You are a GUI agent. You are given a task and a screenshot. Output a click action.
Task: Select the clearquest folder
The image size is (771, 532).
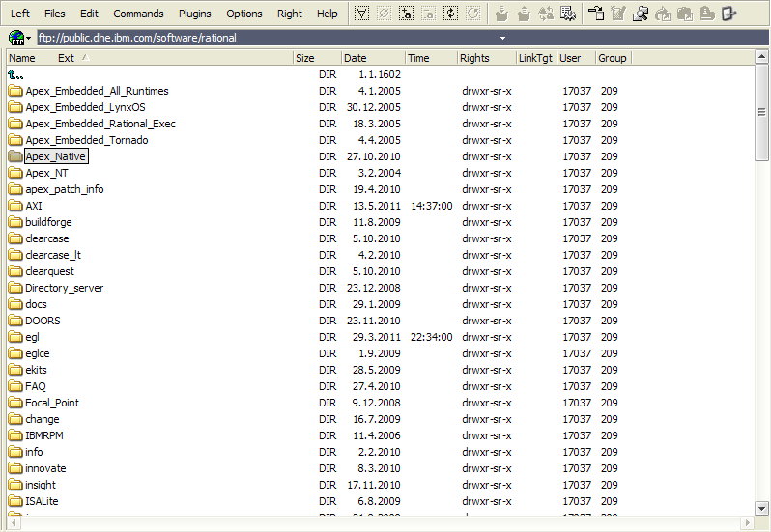tap(49, 271)
